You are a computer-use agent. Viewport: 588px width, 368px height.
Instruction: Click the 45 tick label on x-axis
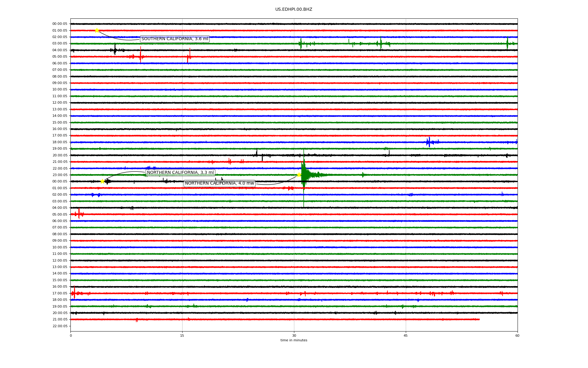tap(405, 335)
